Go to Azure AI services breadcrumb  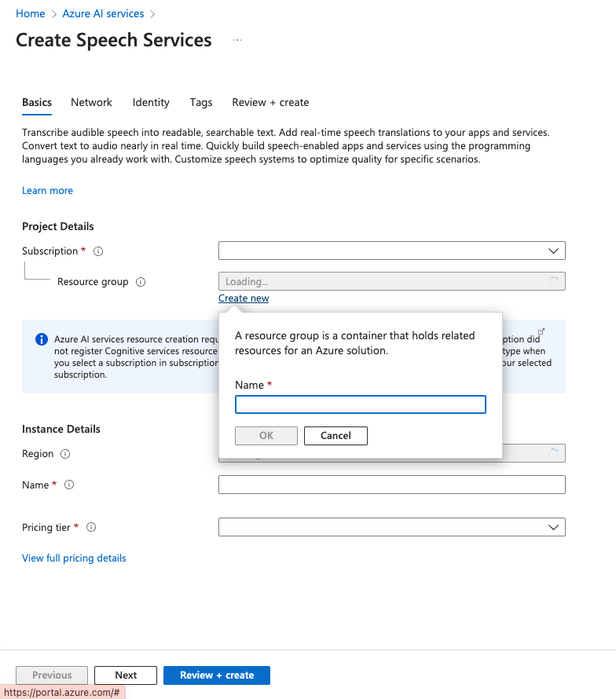103,14
